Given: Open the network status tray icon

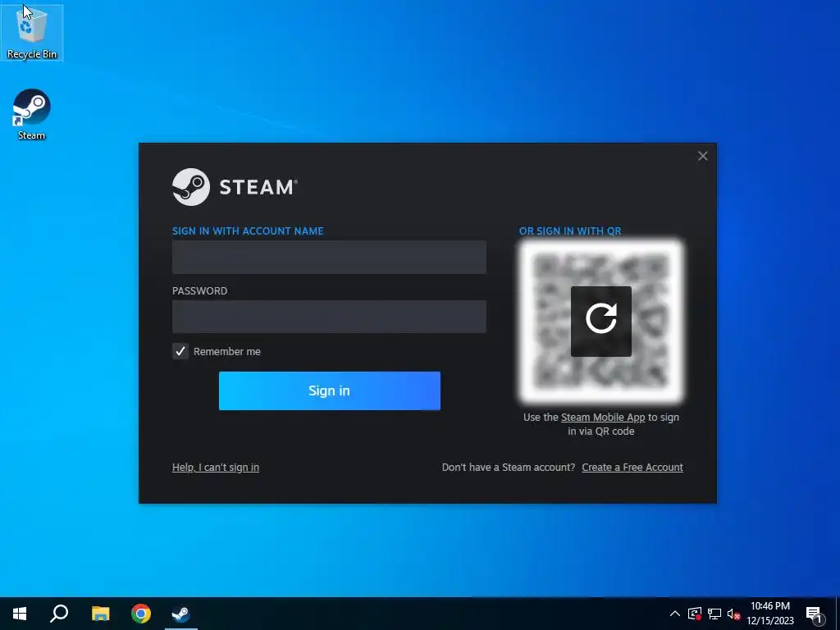Looking at the screenshot, I should (x=714, y=614).
